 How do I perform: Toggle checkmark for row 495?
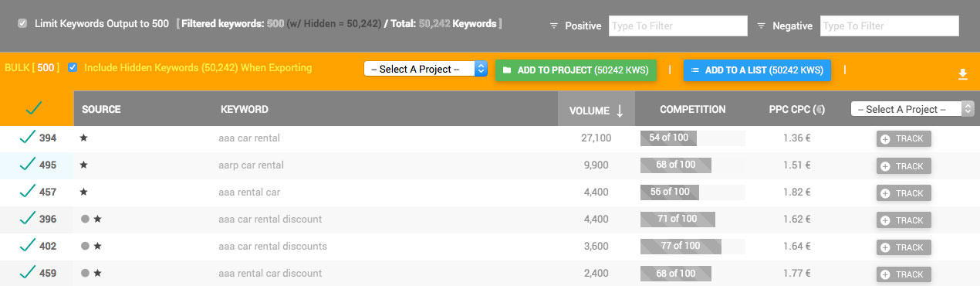tap(28, 165)
